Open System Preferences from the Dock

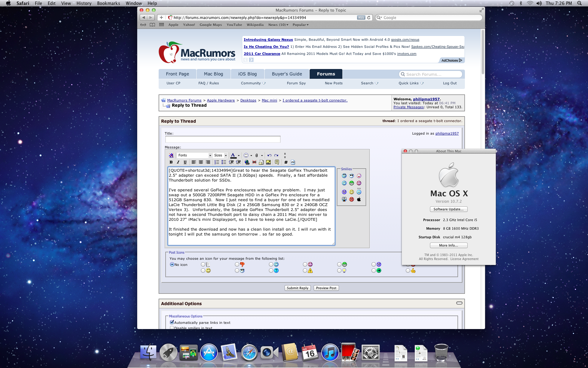370,353
